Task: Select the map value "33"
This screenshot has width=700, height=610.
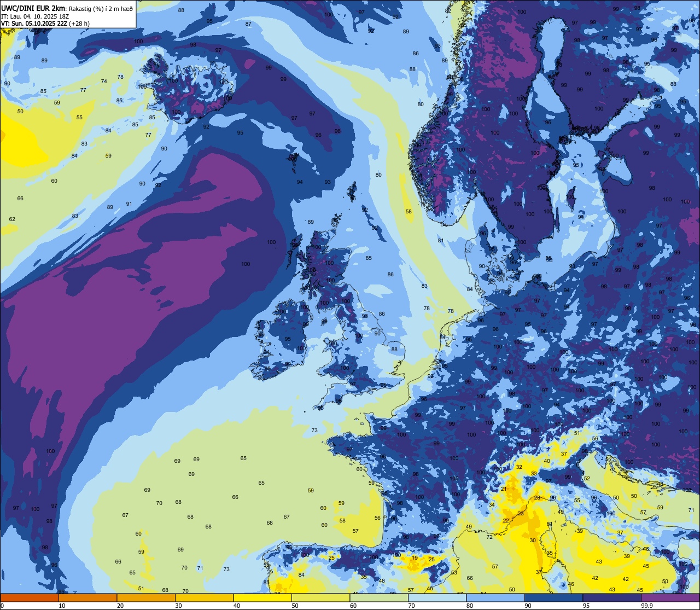Action: 534,473
